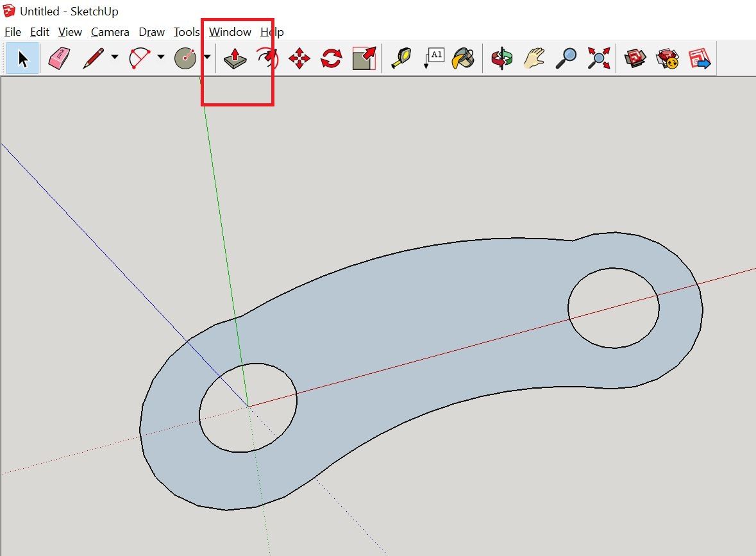The width and height of the screenshot is (756, 556).
Task: Activate the Orbit tool
Action: 502,58
